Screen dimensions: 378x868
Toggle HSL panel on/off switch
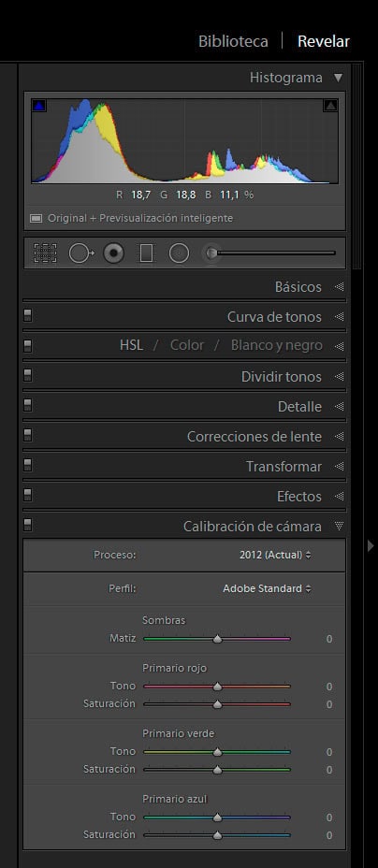point(28,346)
